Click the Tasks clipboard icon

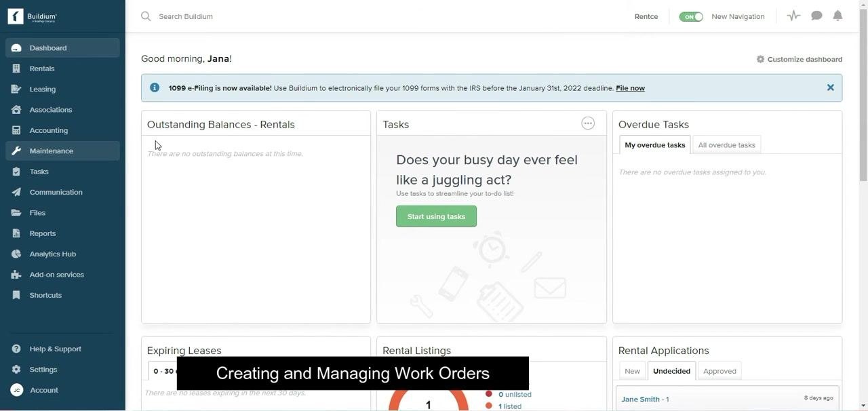coord(16,172)
